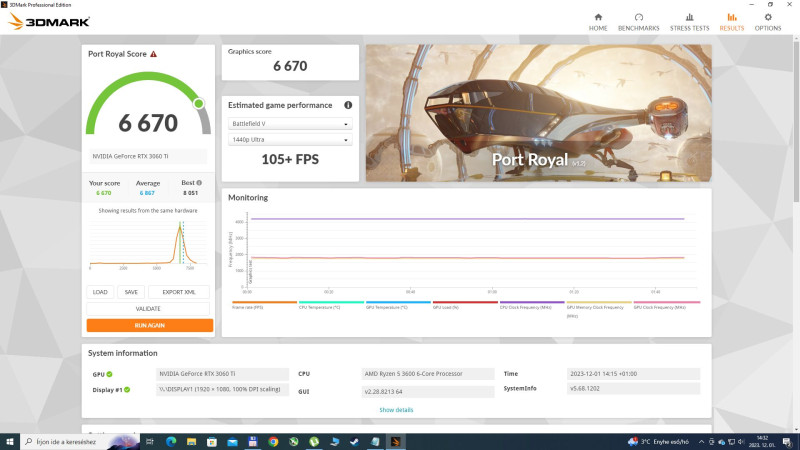The image size is (800, 450).
Task: Click the Average score value
Action: [147, 193]
